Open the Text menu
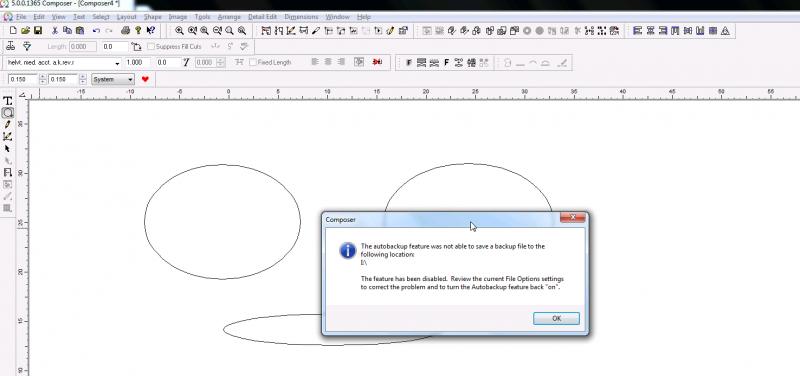Image resolution: width=800 pixels, height=376 pixels. 79,17
